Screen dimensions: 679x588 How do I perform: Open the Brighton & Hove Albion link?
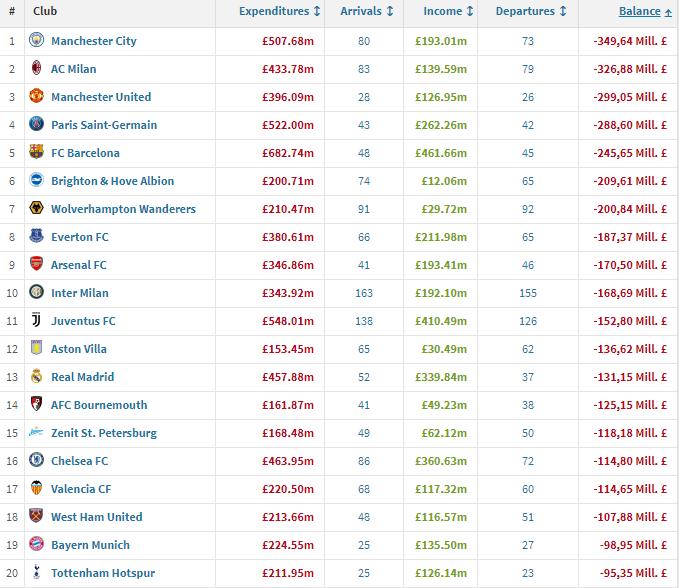[x=112, y=181]
